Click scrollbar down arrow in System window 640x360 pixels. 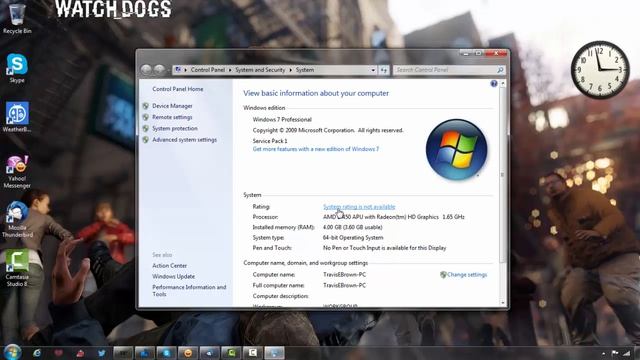pos(503,303)
